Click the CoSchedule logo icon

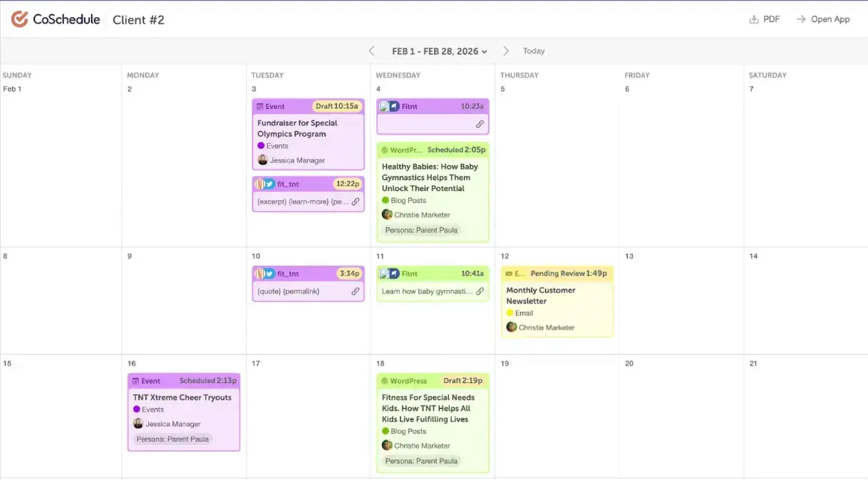[19, 19]
